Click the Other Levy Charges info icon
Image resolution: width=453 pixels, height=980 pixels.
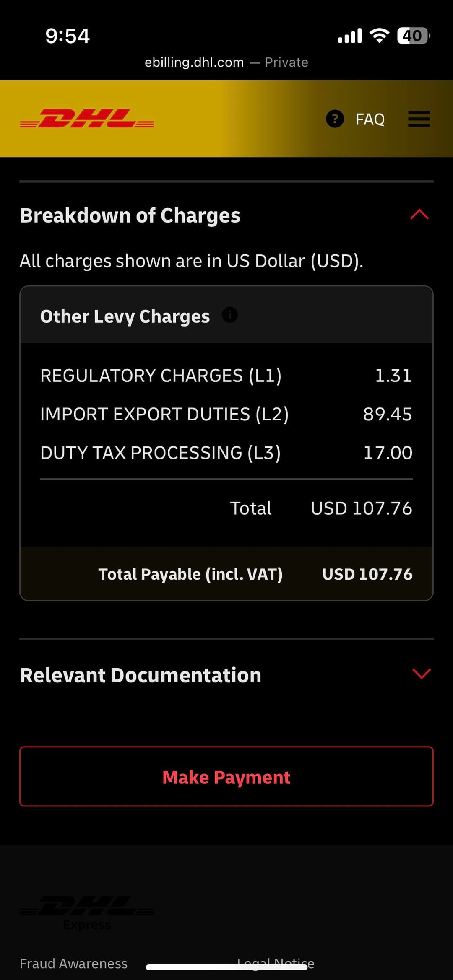point(230,315)
